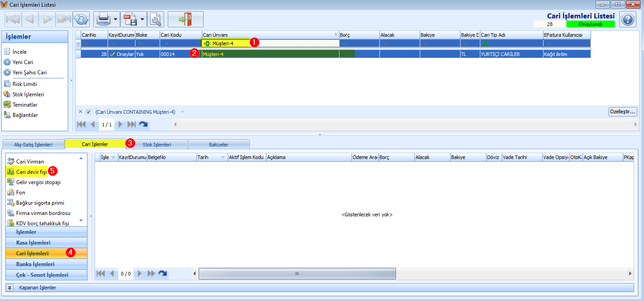644x301 pixels.
Task: Click the refresh arrows toolbar icon
Action: [81, 19]
